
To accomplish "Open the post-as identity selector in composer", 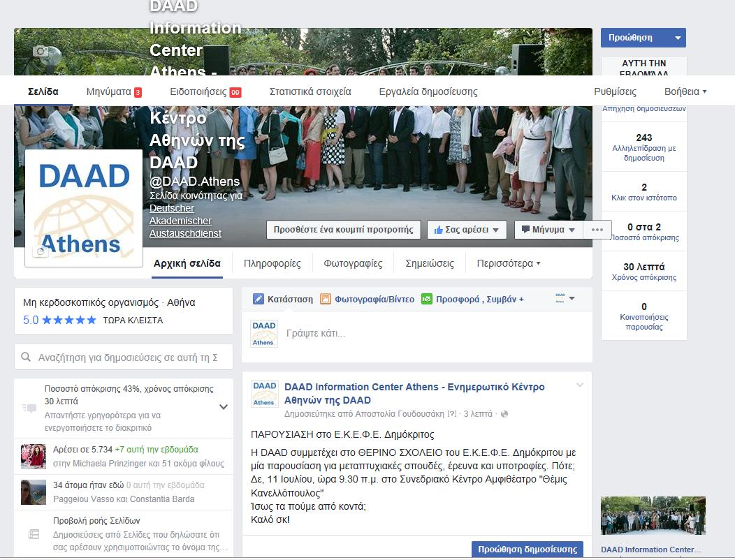I will [565, 299].
